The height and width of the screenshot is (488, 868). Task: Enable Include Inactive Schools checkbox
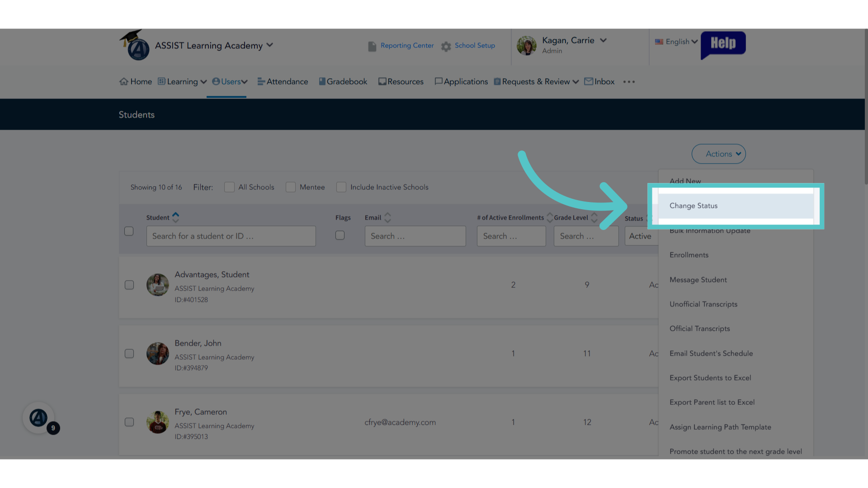pos(341,187)
